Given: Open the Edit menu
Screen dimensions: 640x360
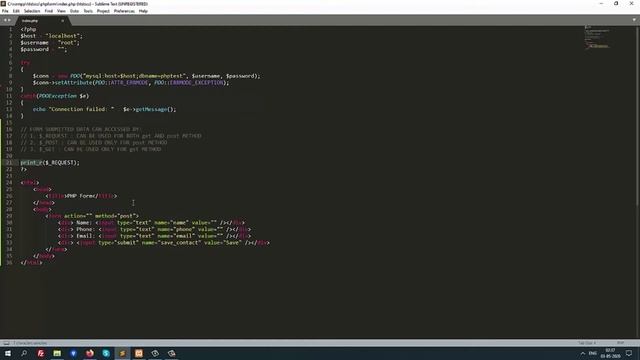Looking at the screenshot, I should point(16,11).
